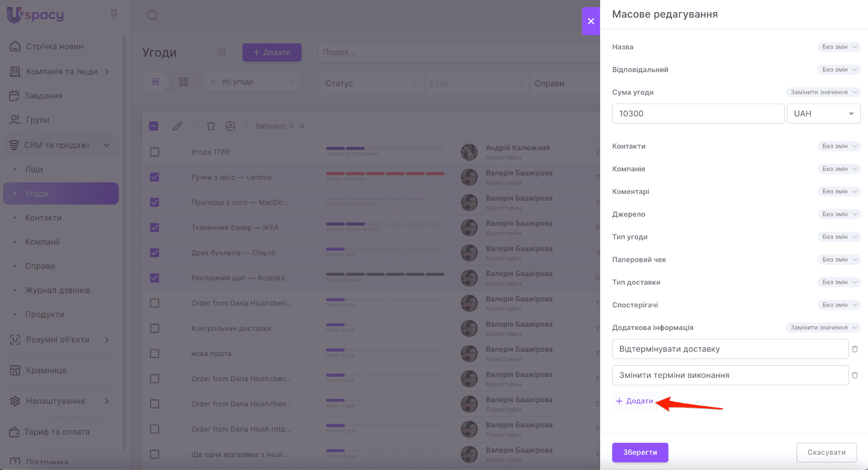
Task: Switch to kanban grid view icon
Action: 184,81
